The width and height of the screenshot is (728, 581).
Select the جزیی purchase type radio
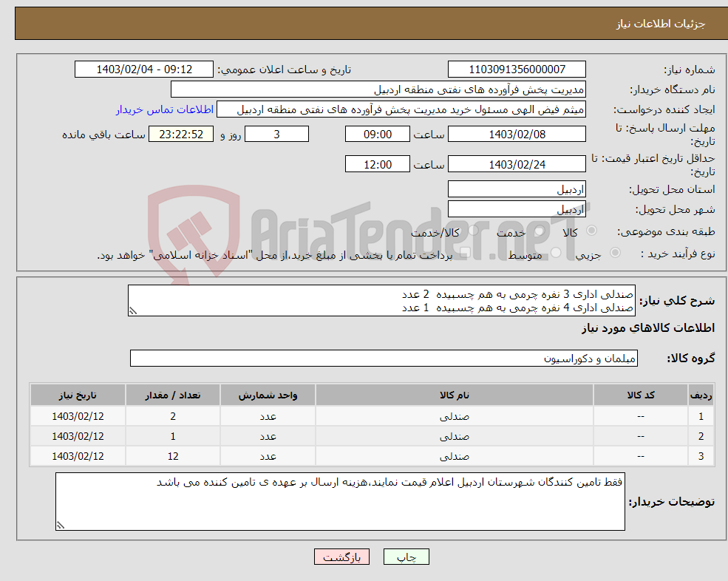[x=615, y=253]
